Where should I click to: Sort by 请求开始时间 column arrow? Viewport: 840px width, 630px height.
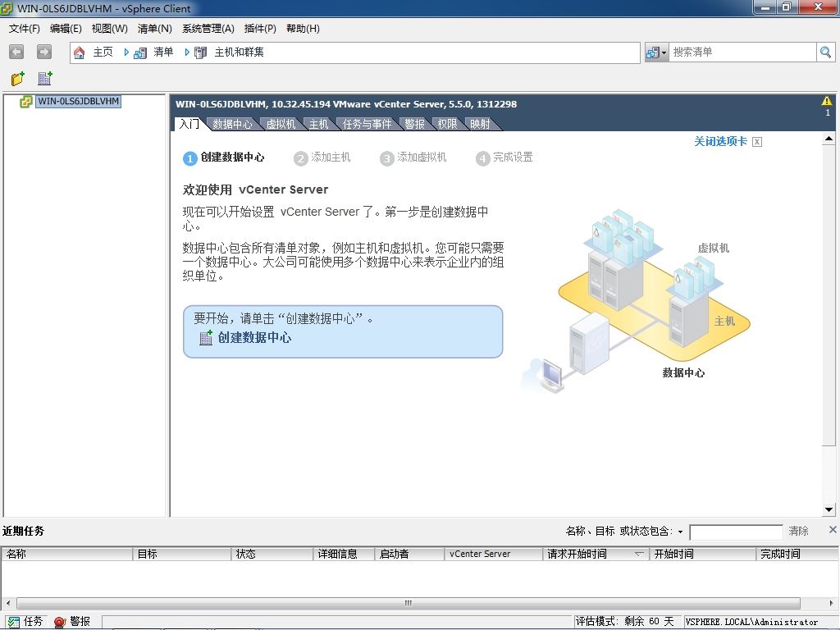pos(638,554)
